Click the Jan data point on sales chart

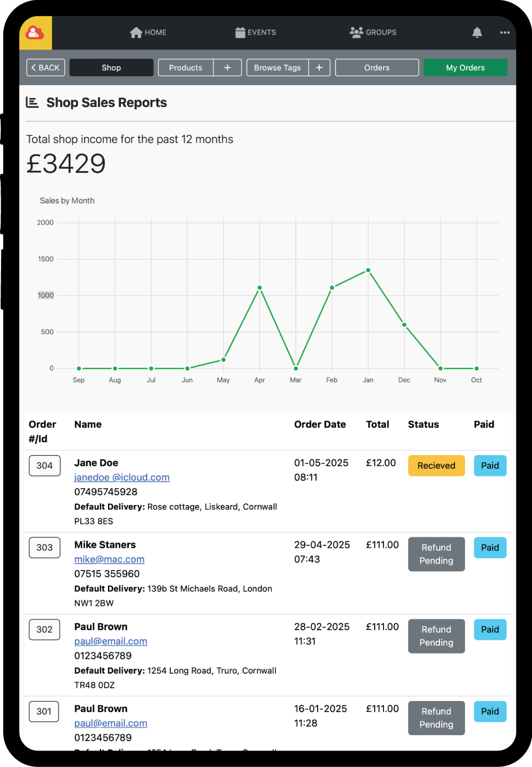pos(368,270)
